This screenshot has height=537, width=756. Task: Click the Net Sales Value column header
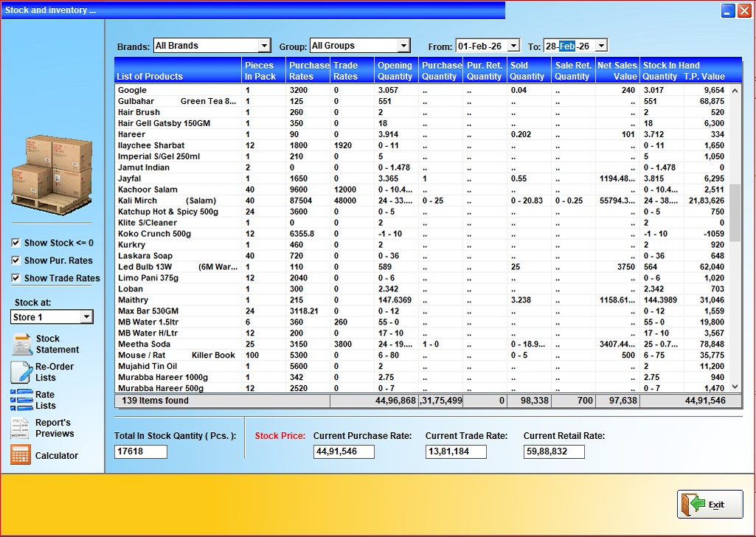[617, 70]
